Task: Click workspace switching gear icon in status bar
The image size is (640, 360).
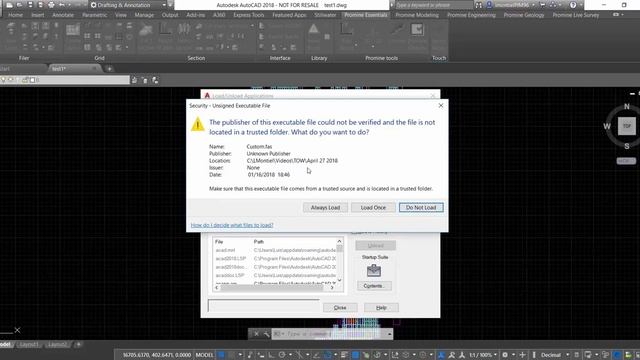Action: point(505,355)
